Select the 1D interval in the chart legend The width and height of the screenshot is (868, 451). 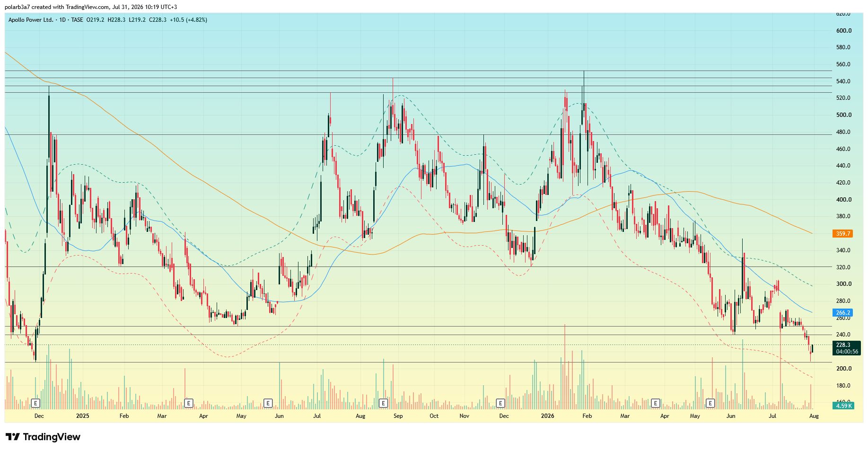62,20
